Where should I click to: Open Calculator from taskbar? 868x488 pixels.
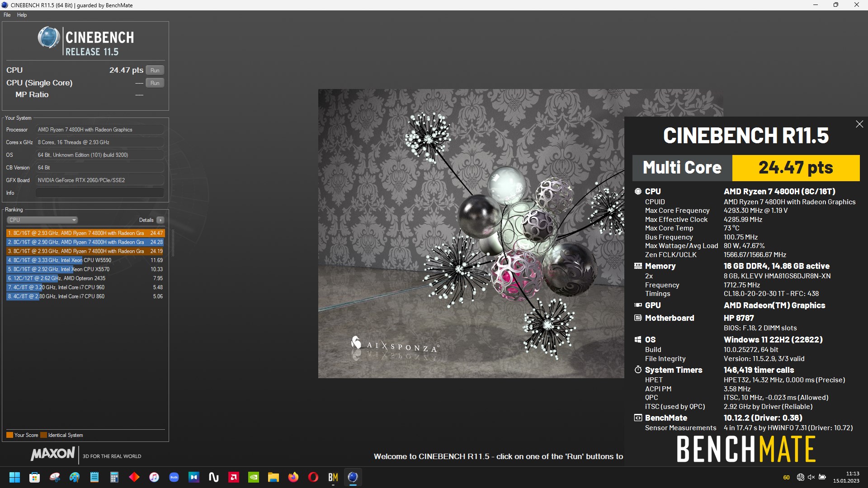point(114,477)
